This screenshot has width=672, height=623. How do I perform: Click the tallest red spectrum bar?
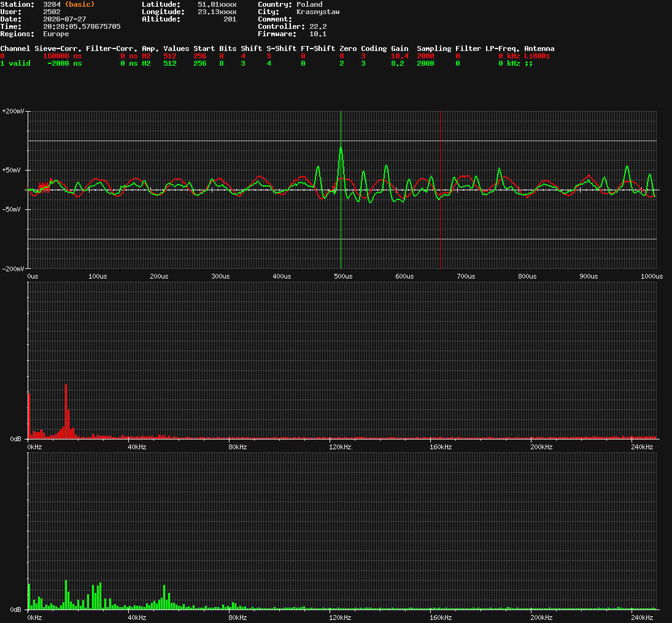click(66, 411)
